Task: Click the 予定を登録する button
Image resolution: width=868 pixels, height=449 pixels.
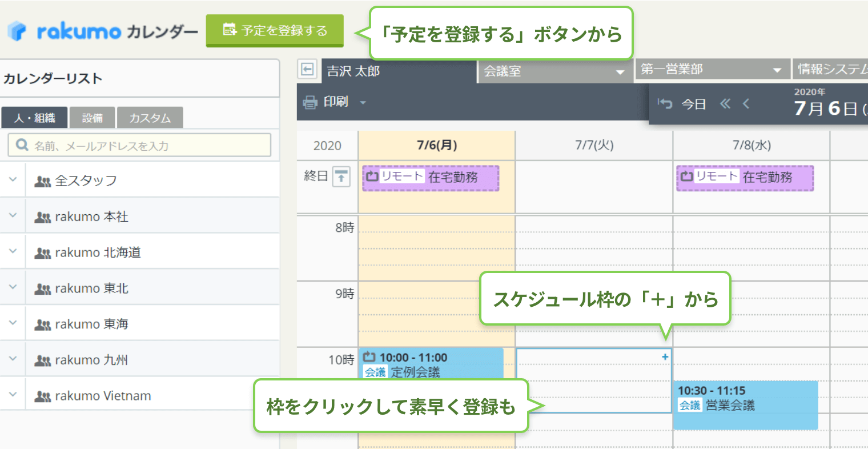Action: pyautogui.click(x=275, y=30)
